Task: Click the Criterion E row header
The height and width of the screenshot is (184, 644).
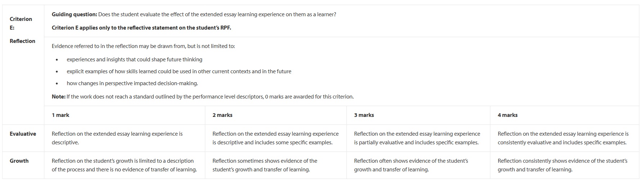Action: 21,23
